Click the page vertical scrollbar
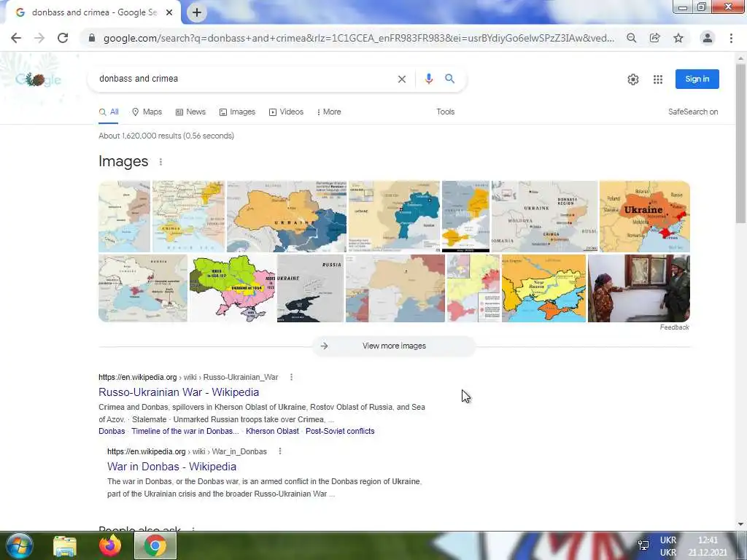747x560 pixels. pyautogui.click(x=740, y=143)
